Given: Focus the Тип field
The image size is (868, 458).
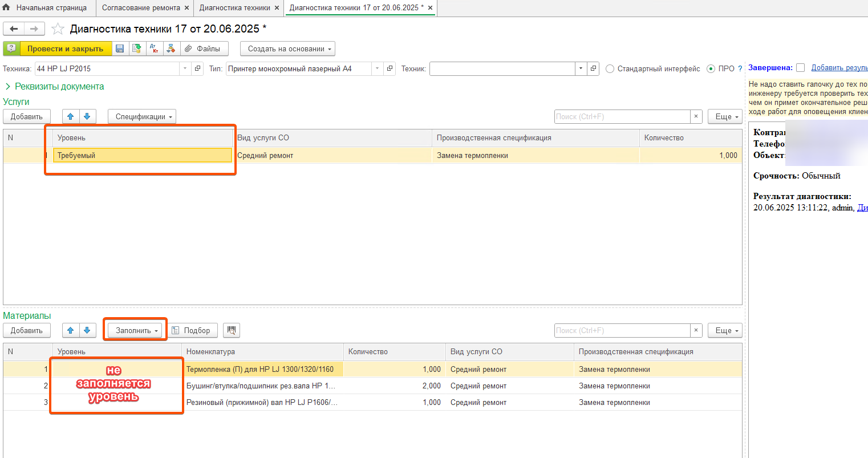Looking at the screenshot, I should [299, 68].
